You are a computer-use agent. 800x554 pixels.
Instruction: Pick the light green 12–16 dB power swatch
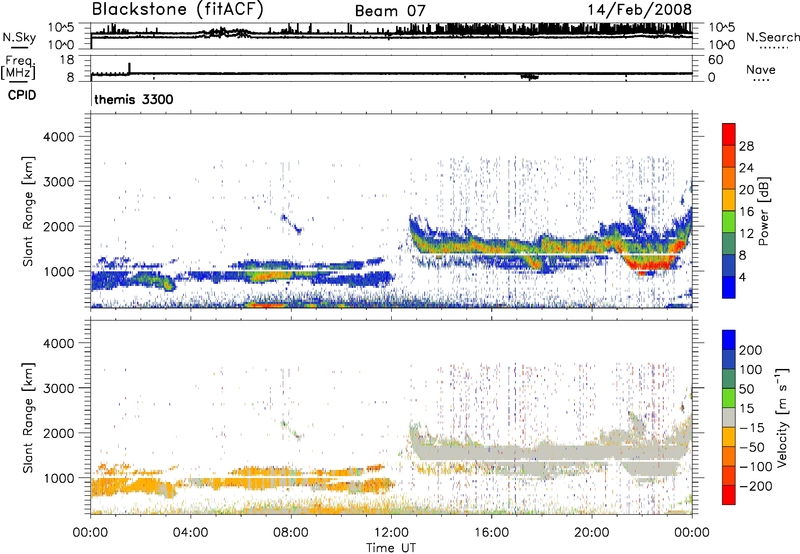click(x=729, y=222)
